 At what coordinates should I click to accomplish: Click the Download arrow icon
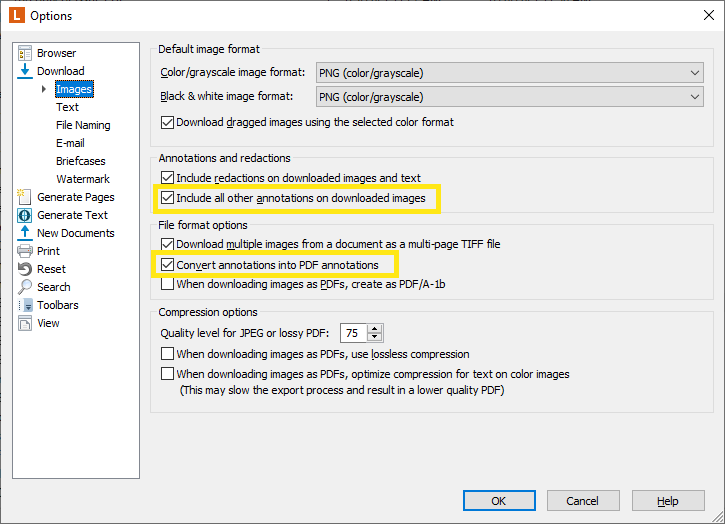click(x=25, y=71)
